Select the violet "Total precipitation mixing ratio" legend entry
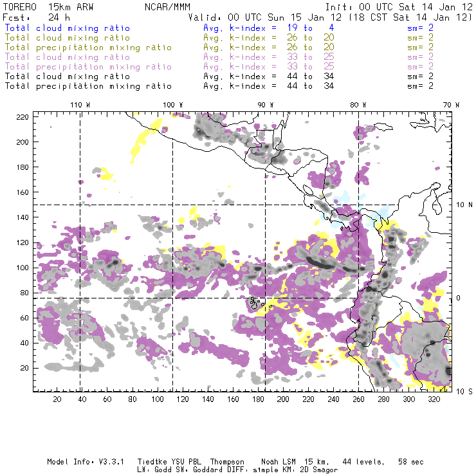Image resolution: width=476 pixels, height=476 pixels. pyautogui.click(x=88, y=66)
